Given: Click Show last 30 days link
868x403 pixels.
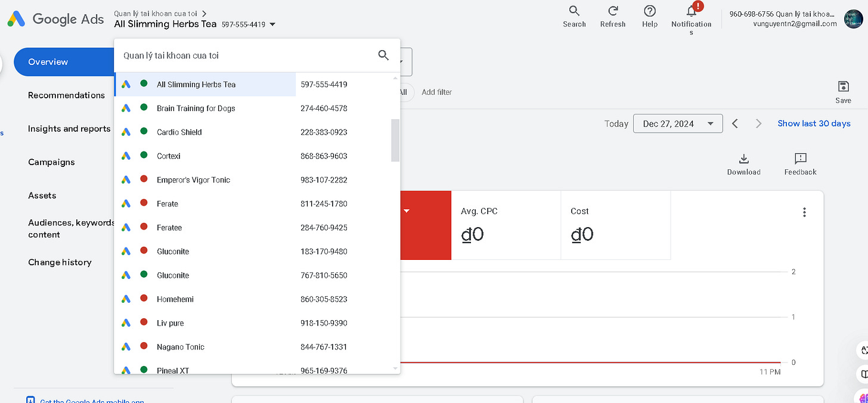Looking at the screenshot, I should click(814, 123).
